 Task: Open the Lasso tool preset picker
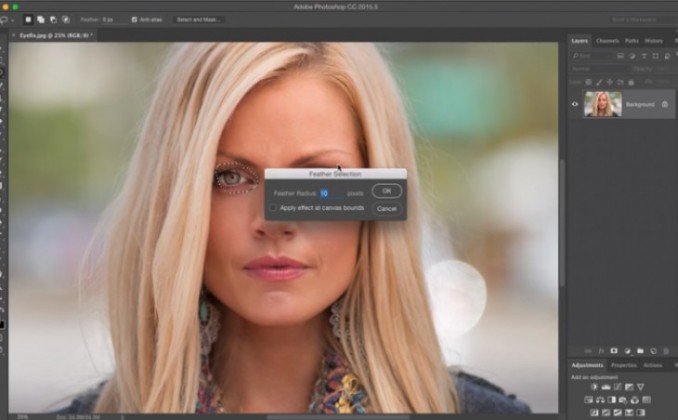click(11, 19)
